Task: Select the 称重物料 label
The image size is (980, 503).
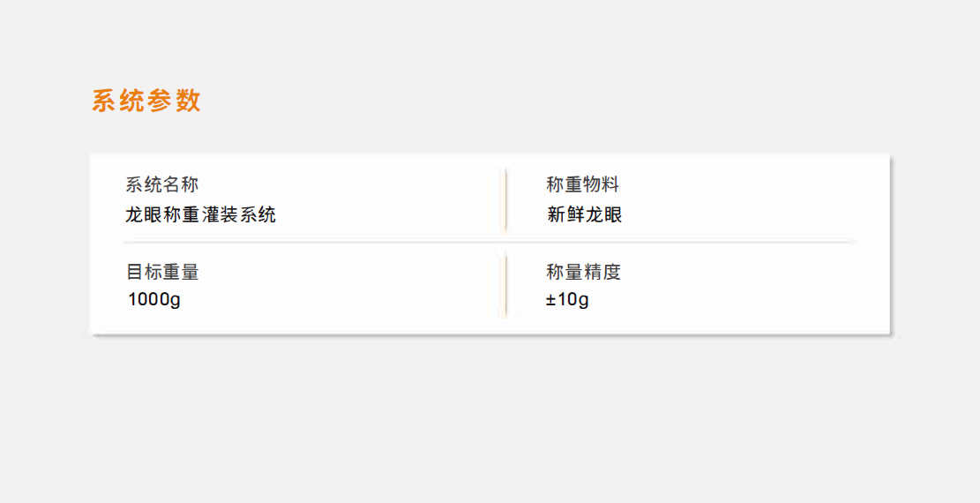Action: click(x=582, y=184)
